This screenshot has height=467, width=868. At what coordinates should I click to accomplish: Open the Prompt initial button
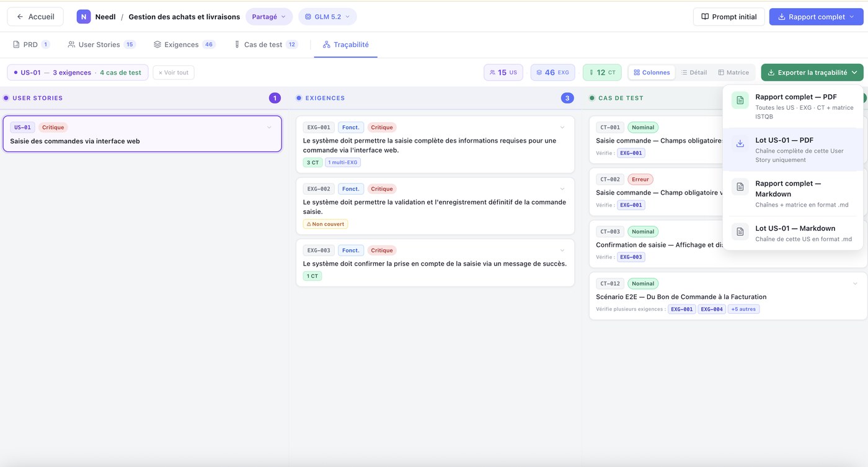coord(728,17)
